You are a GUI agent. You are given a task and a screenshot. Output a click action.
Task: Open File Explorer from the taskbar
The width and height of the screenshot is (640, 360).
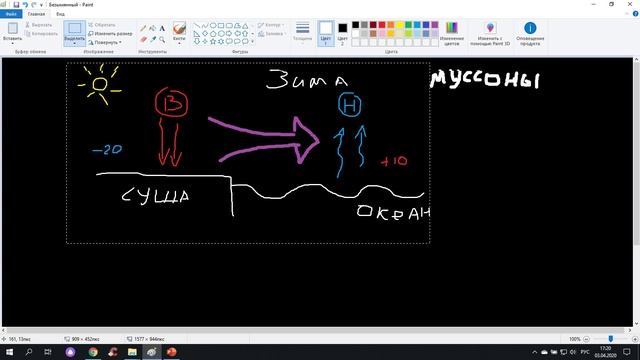pyautogui.click(x=132, y=352)
